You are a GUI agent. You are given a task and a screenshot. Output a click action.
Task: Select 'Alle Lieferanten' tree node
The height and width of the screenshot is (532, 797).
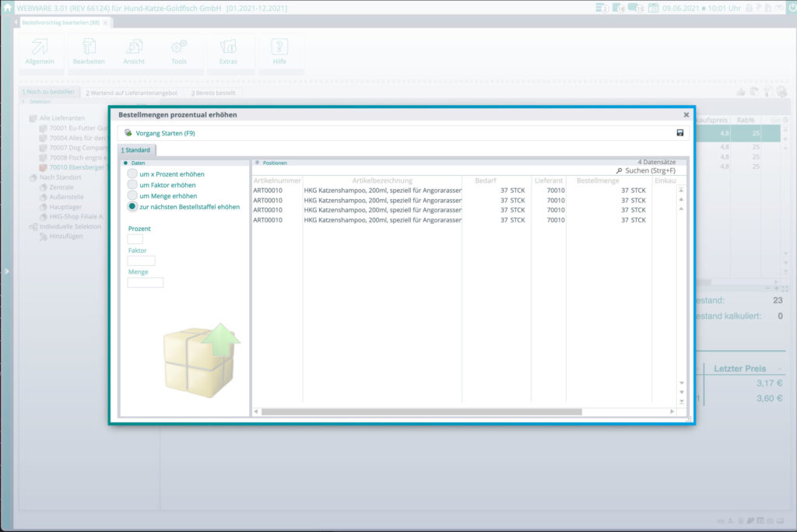pos(62,118)
